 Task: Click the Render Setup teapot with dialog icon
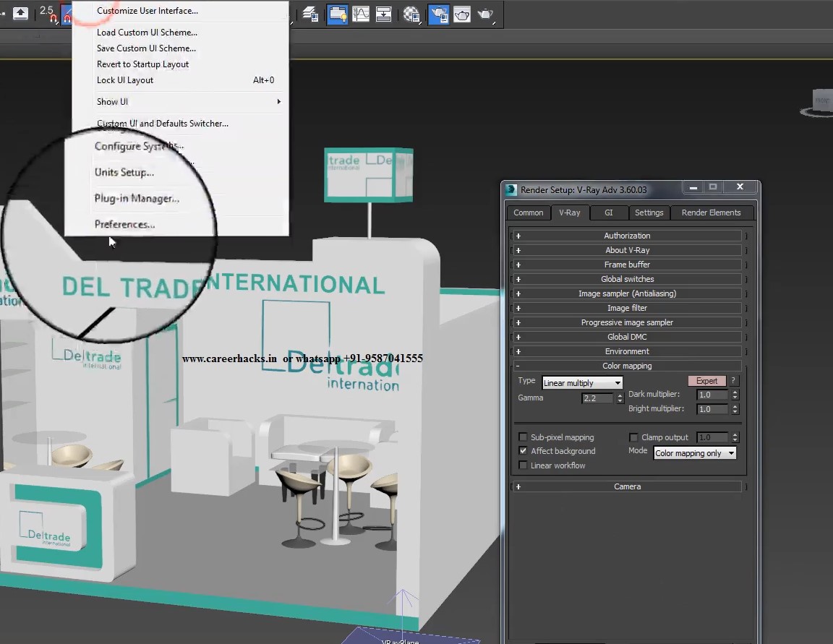coord(440,14)
